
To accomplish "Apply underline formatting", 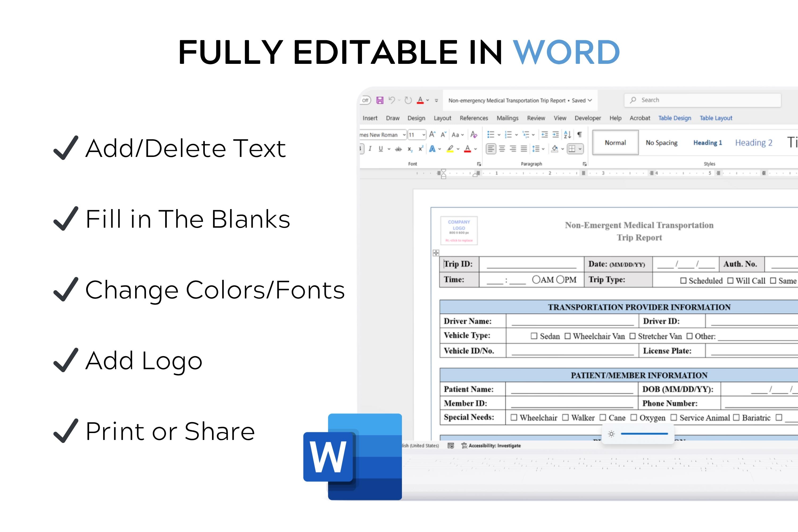I will pos(381,149).
